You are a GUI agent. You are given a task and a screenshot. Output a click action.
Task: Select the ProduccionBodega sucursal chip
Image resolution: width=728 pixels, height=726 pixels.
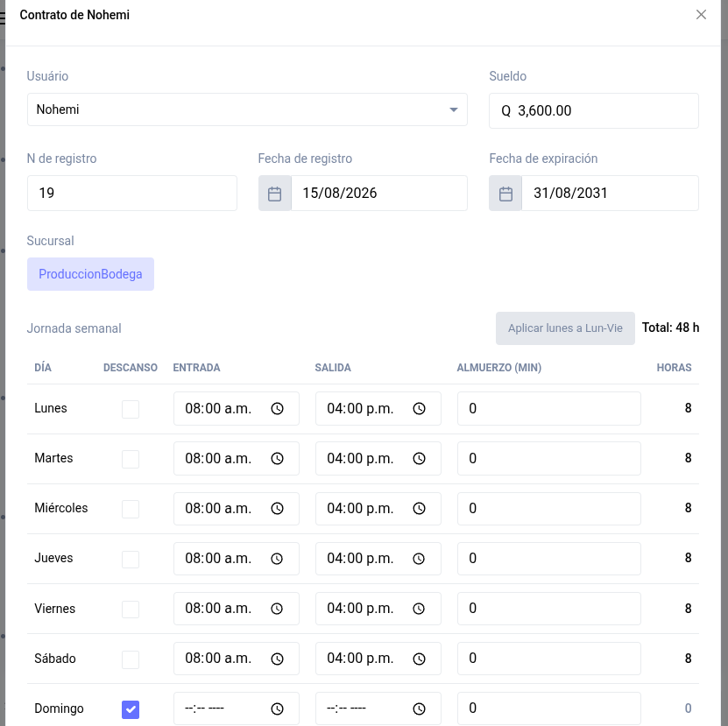pyautogui.click(x=90, y=274)
